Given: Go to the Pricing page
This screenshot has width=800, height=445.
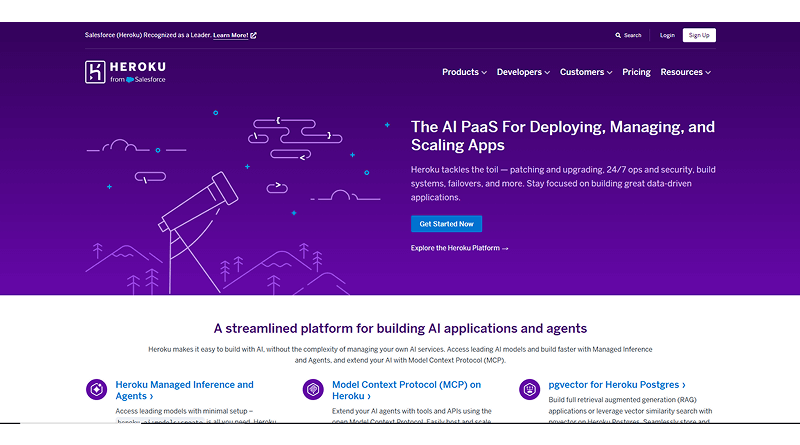Looking at the screenshot, I should click(636, 72).
